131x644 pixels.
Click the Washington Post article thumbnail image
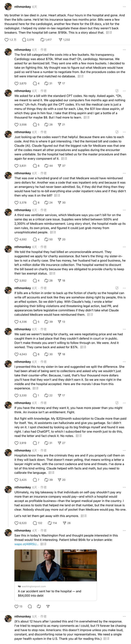point(56,566)
